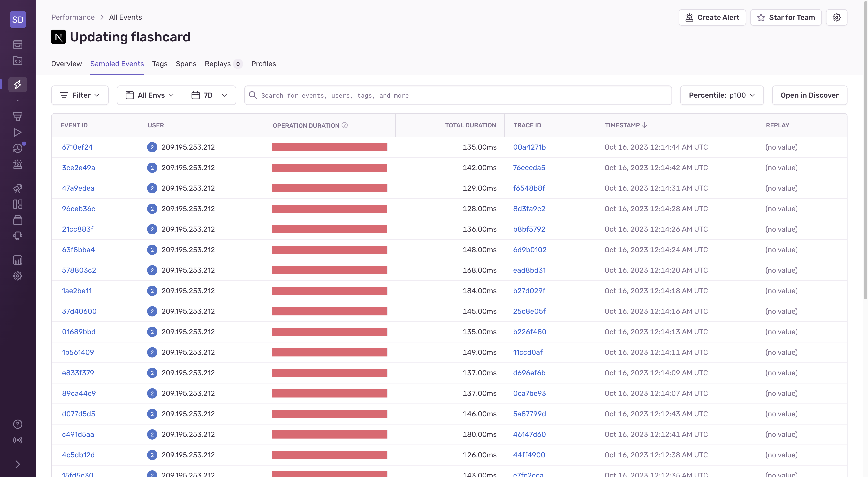Switch to the Overview tab

[x=66, y=64]
